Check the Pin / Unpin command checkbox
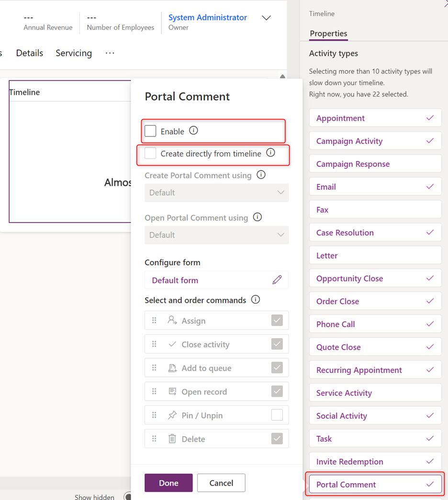The height and width of the screenshot is (500, 448). [277, 415]
